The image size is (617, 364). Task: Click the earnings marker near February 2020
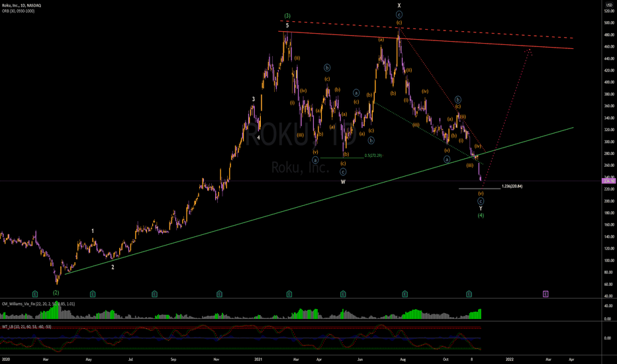point(35,294)
